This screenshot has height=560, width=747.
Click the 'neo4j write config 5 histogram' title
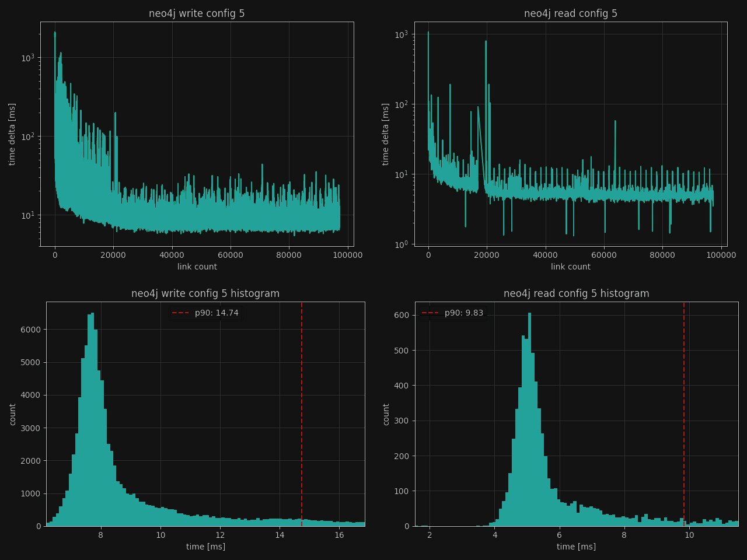click(205, 293)
